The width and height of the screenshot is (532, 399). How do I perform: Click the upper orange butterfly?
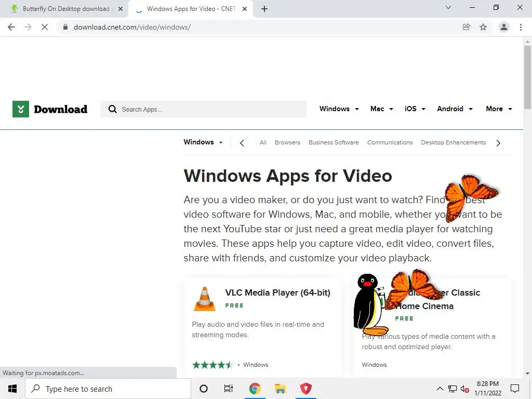(471, 197)
